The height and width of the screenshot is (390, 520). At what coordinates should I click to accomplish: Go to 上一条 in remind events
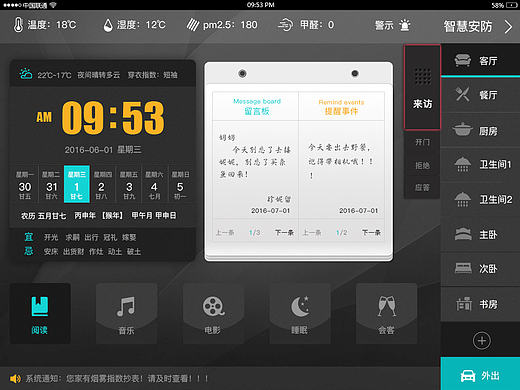pyautogui.click(x=312, y=232)
